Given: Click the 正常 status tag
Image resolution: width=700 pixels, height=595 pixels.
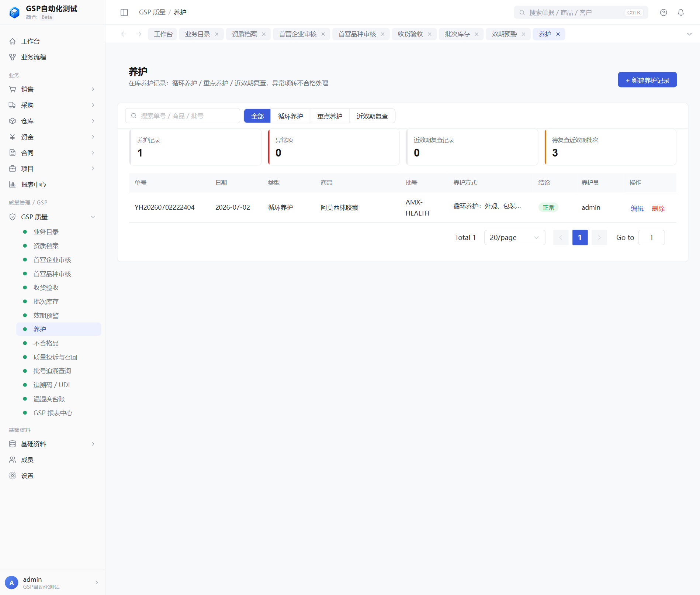Looking at the screenshot, I should [x=548, y=207].
